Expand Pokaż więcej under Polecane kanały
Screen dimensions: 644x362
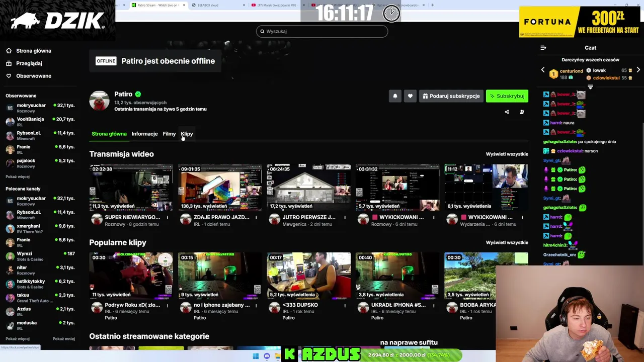pyautogui.click(x=18, y=339)
